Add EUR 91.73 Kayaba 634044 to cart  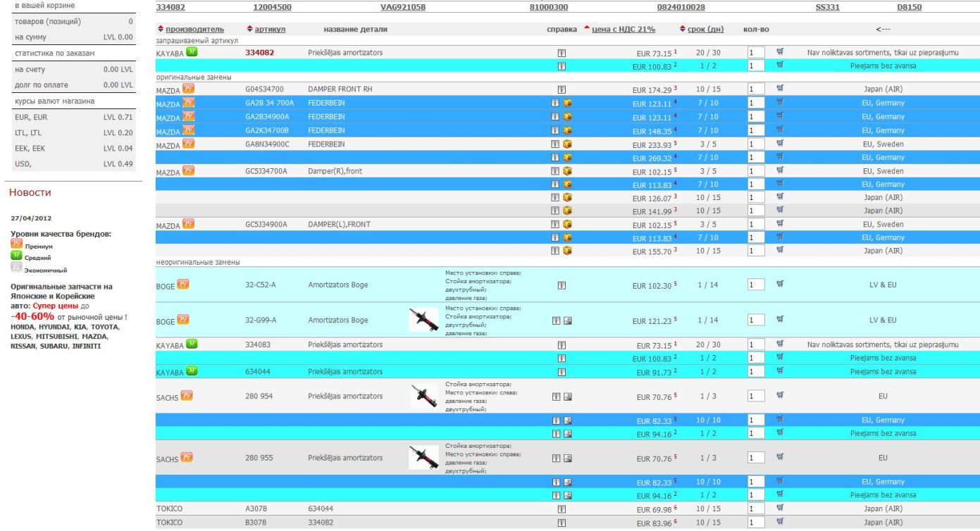pyautogui.click(x=780, y=371)
